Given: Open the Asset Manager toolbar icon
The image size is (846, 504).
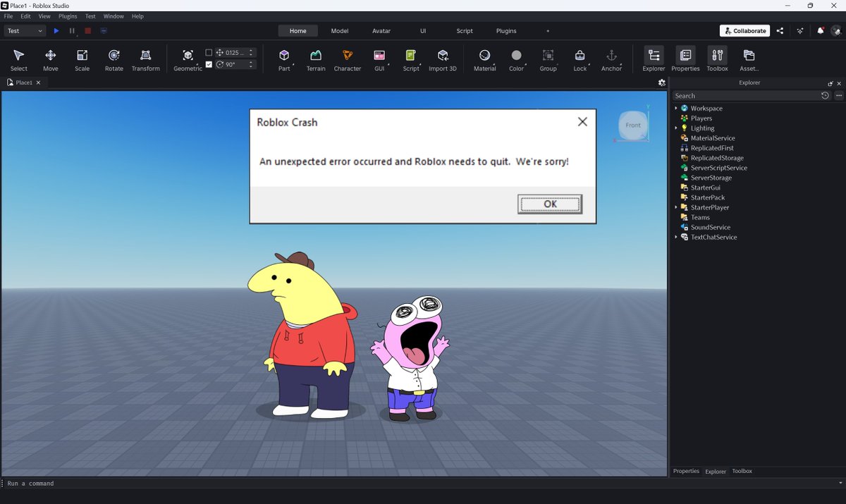Looking at the screenshot, I should [x=749, y=60].
